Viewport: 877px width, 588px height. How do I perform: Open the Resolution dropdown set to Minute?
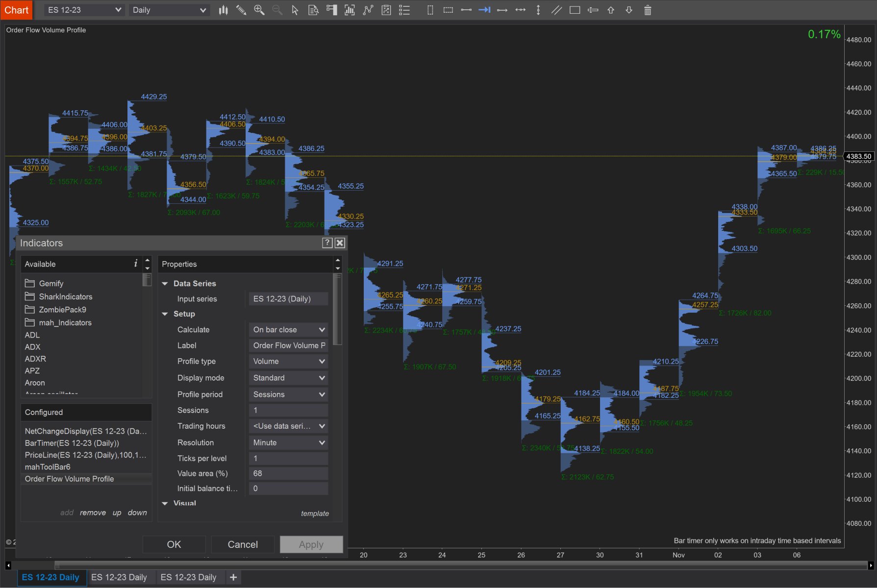coord(289,442)
